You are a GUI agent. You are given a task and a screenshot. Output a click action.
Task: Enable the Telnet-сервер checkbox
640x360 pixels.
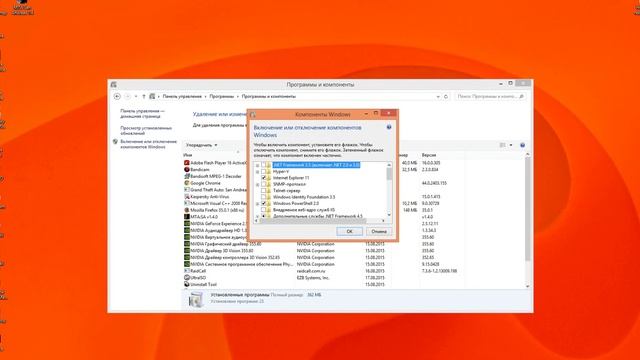pyautogui.click(x=264, y=191)
